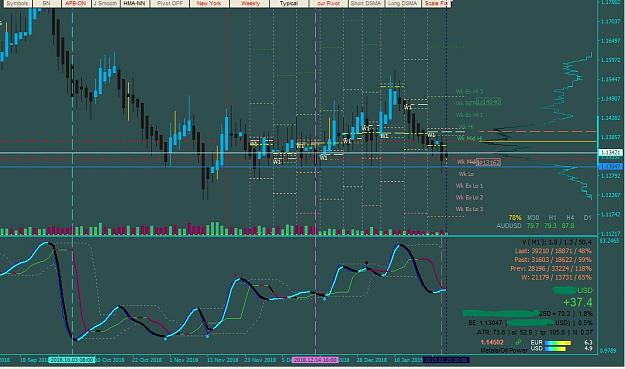The width and height of the screenshot is (625, 369).
Task: Click the Wk Ex Lo 3 level label
Action: click(x=470, y=209)
